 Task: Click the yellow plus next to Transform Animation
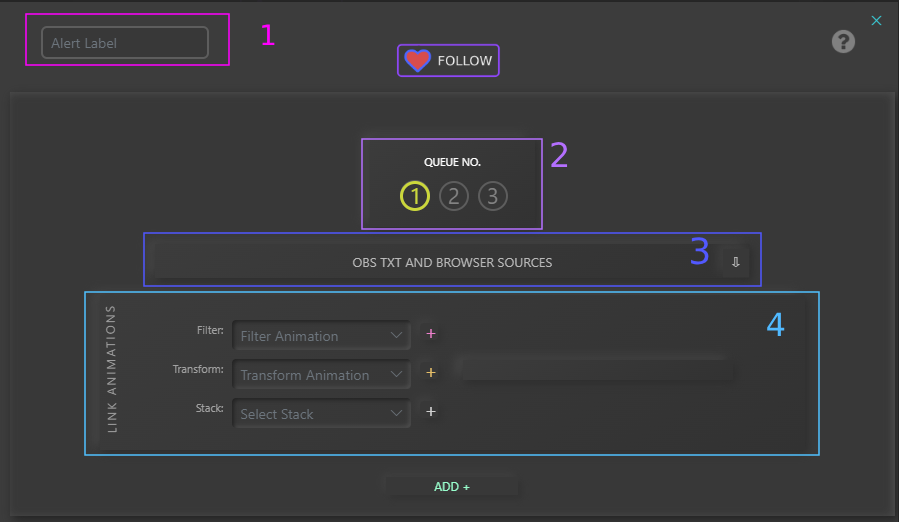(431, 373)
